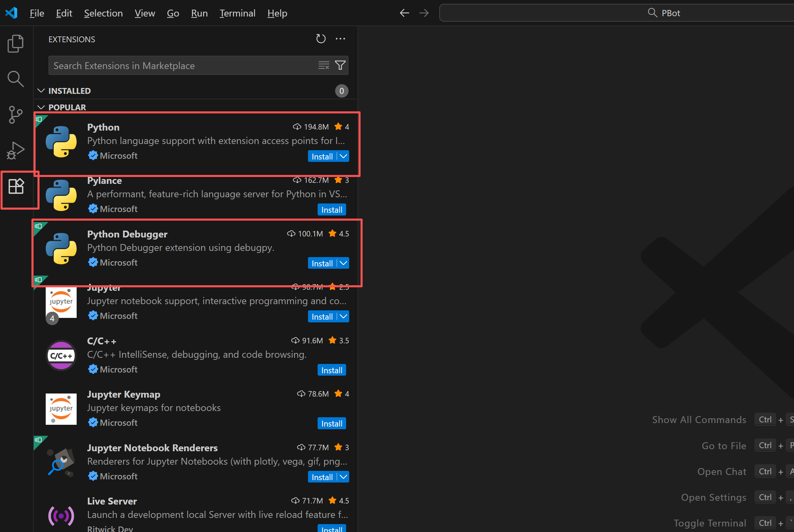Open the Terminal menu
Viewport: 794px width, 532px height.
pos(237,13)
